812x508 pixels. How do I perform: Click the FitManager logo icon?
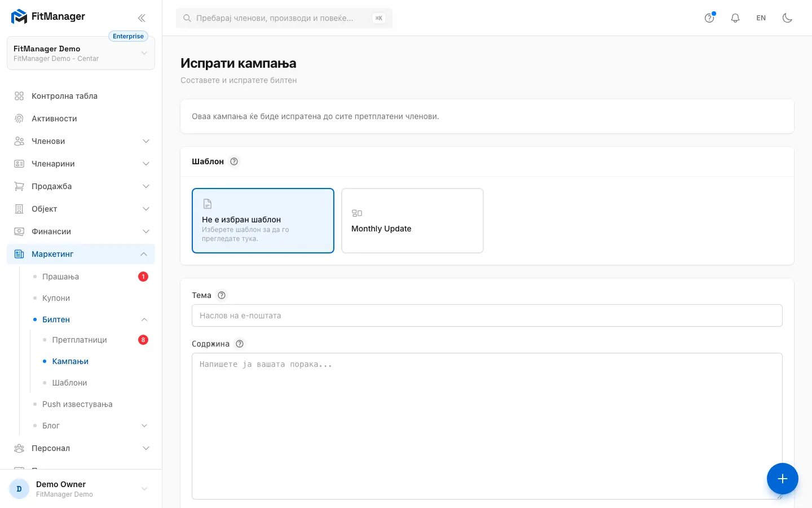(x=19, y=17)
